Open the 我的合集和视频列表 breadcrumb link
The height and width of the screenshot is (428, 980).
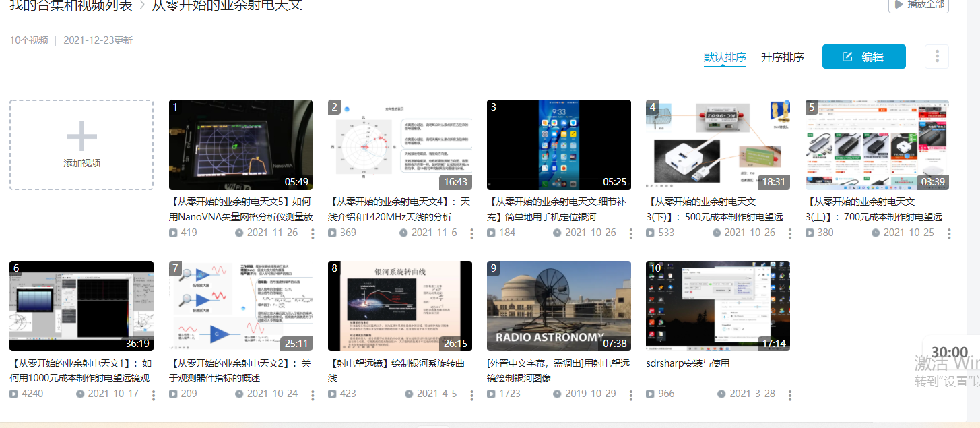pyautogui.click(x=71, y=5)
